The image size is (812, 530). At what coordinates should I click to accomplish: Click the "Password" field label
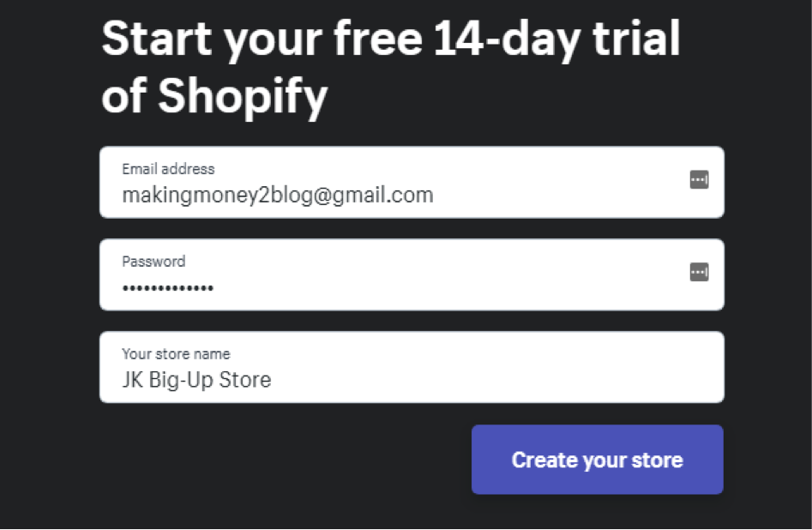[x=153, y=262]
